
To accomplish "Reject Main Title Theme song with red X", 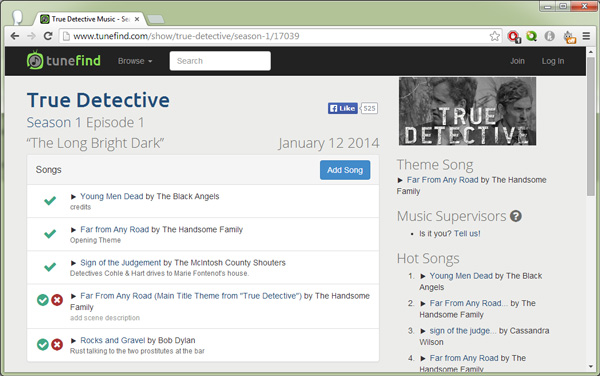I will [x=57, y=300].
